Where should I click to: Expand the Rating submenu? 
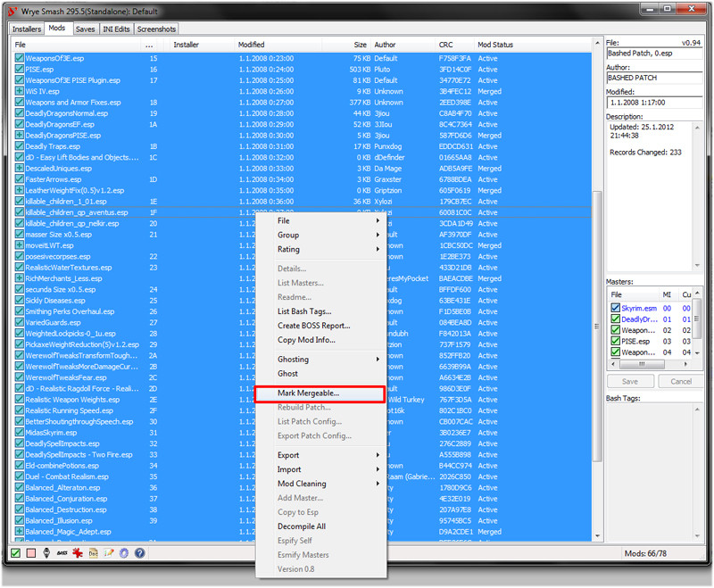point(320,249)
